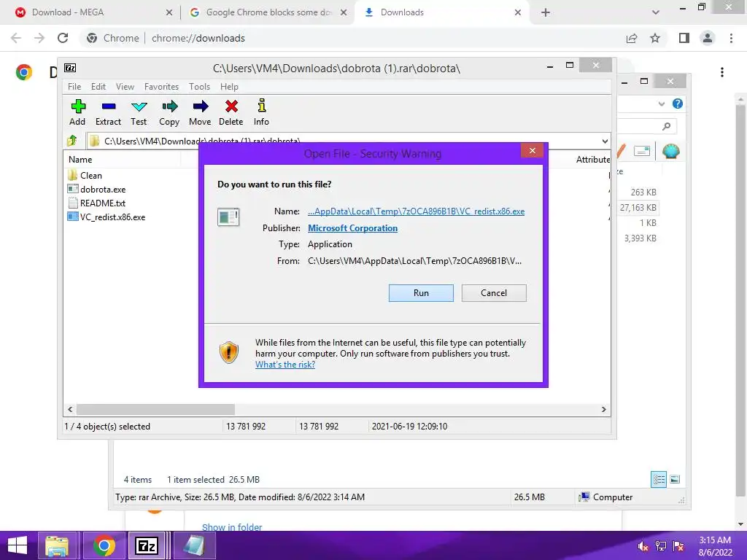This screenshot has width=747, height=560.
Task: Expand the 7-Zip address path dropdown
Action: point(605,141)
